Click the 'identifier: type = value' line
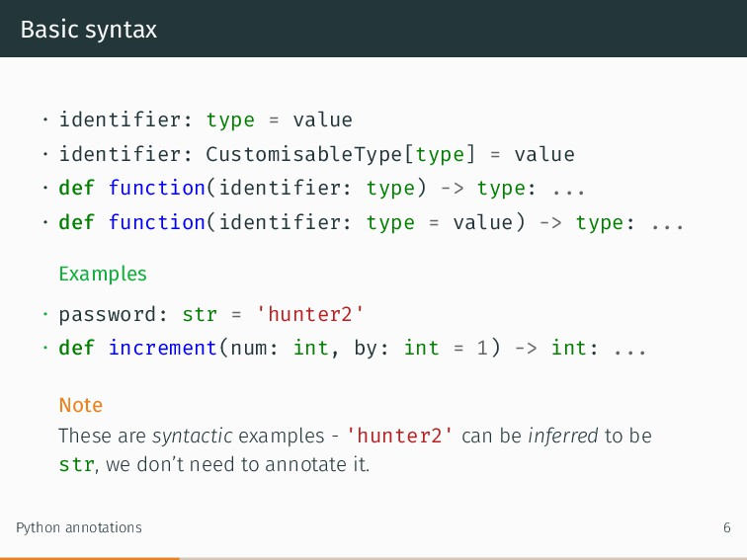The width and height of the screenshot is (747, 560). (x=206, y=120)
